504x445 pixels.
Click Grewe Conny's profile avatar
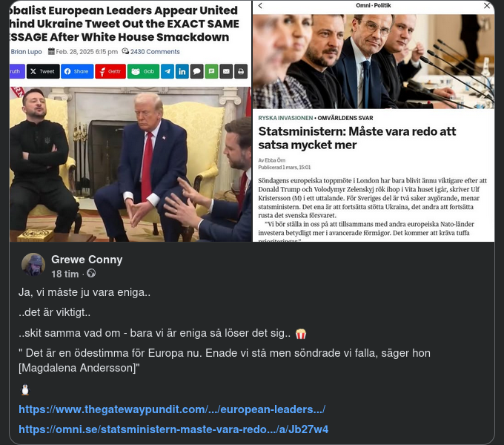point(33,265)
